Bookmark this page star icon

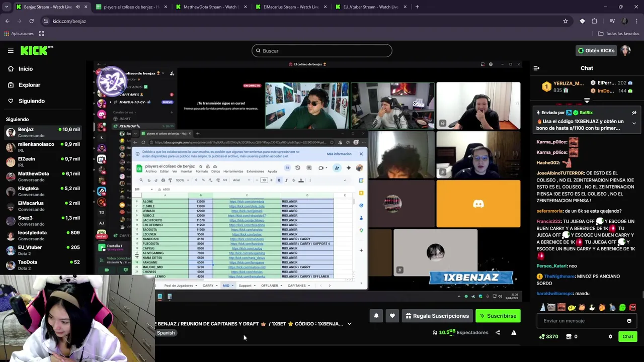566,21
